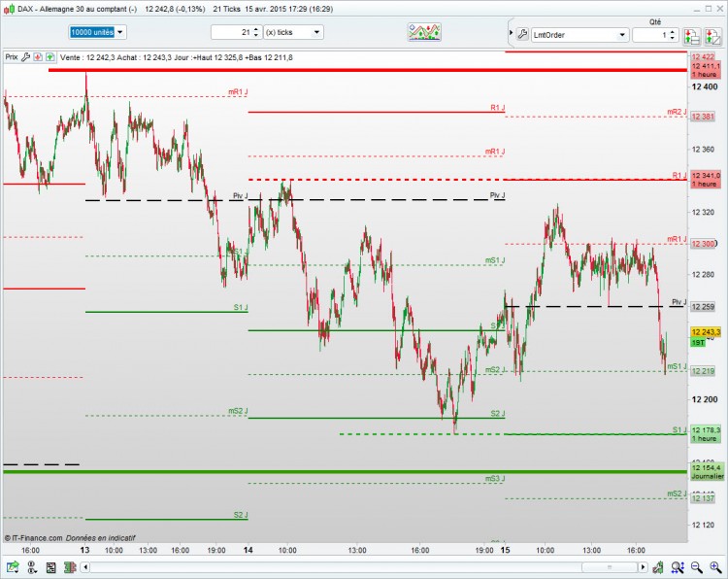Expand the LmtOrder order type dropdown
This screenshot has height=579, width=728.
(x=579, y=35)
